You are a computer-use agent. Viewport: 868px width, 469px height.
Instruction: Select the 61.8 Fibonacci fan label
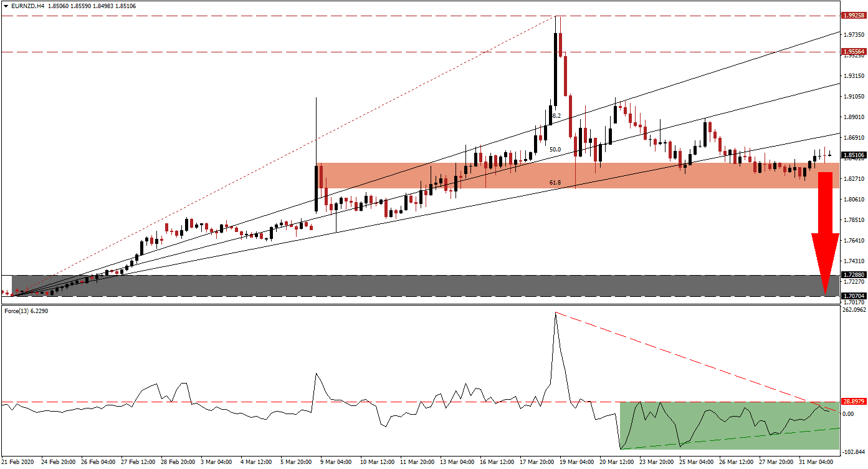(555, 182)
